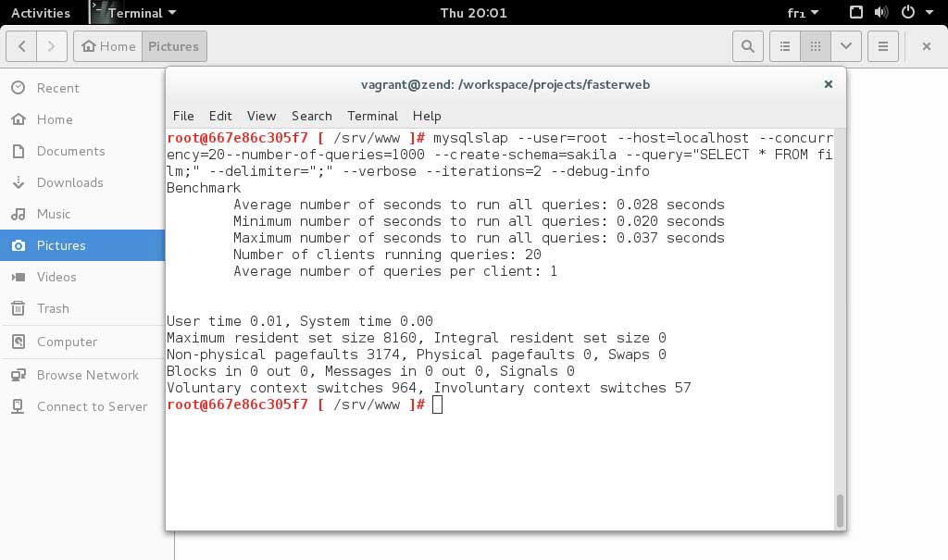The height and width of the screenshot is (560, 948).
Task: Open the Connect to Server label
Action: coord(92,406)
